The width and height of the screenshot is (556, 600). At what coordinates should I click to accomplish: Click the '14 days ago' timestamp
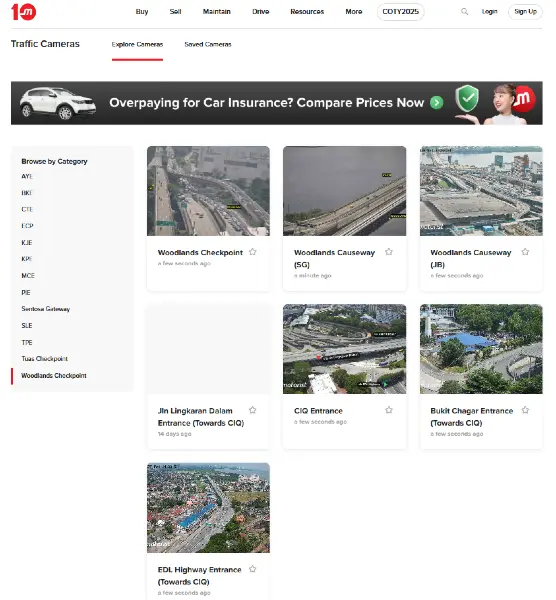coord(174,434)
